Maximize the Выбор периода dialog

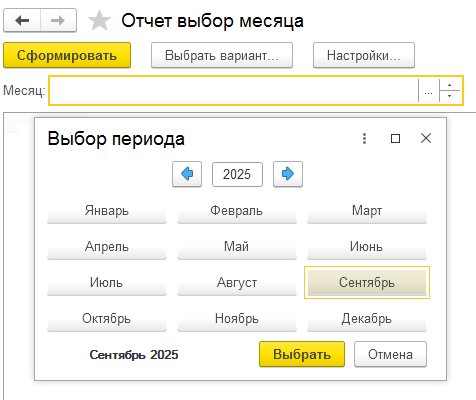[x=395, y=138]
